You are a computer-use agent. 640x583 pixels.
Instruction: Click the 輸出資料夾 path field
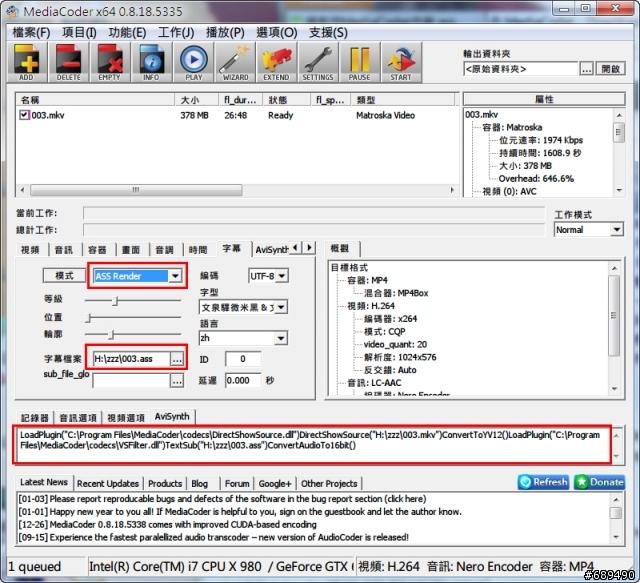click(x=520, y=69)
